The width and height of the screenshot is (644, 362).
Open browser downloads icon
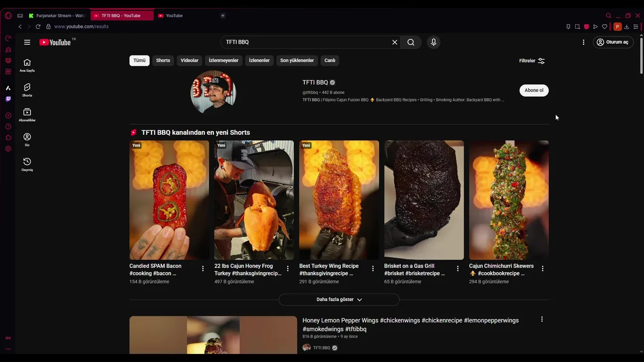(626, 27)
